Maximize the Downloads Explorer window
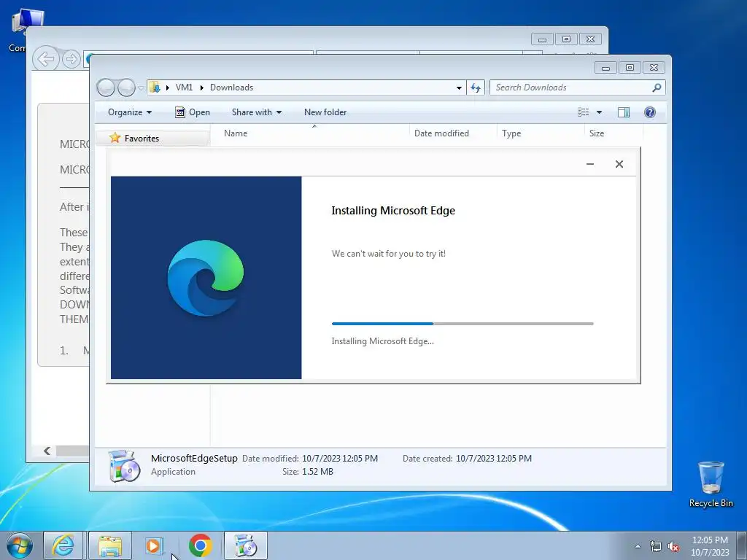The width and height of the screenshot is (747, 560). pos(630,68)
